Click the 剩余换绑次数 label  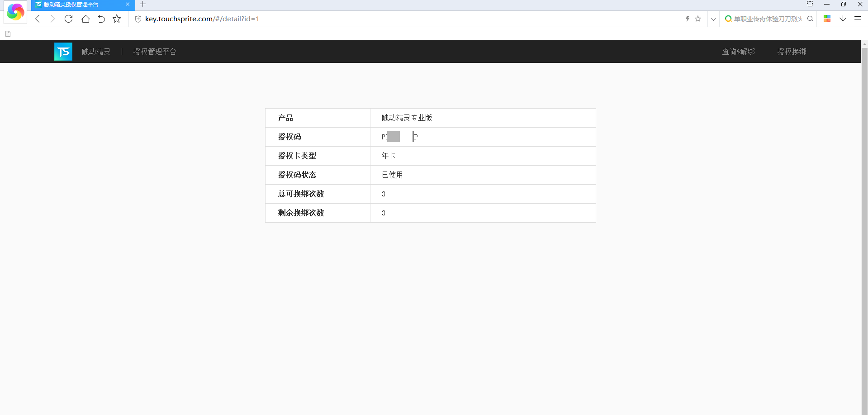(x=301, y=213)
